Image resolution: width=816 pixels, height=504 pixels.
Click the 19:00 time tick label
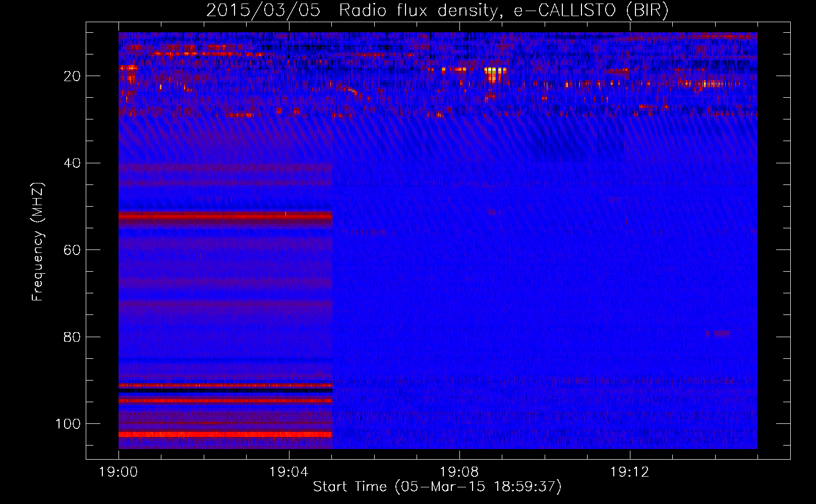pos(119,472)
